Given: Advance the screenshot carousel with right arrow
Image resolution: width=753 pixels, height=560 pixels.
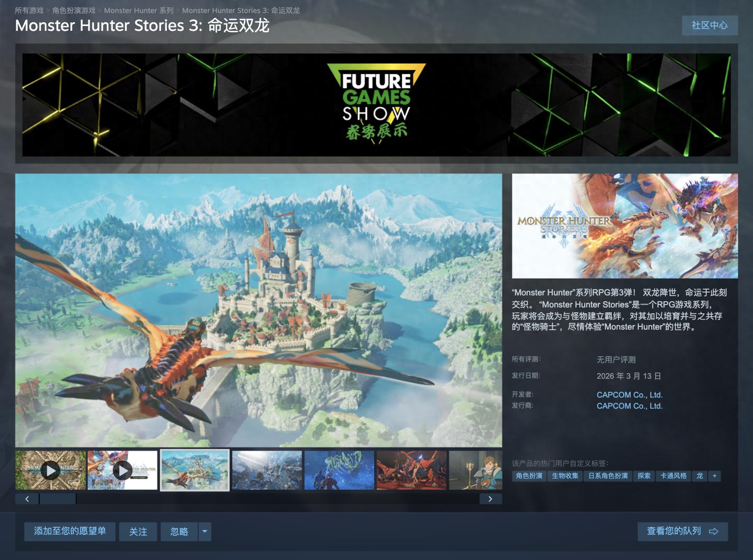Looking at the screenshot, I should [490, 499].
